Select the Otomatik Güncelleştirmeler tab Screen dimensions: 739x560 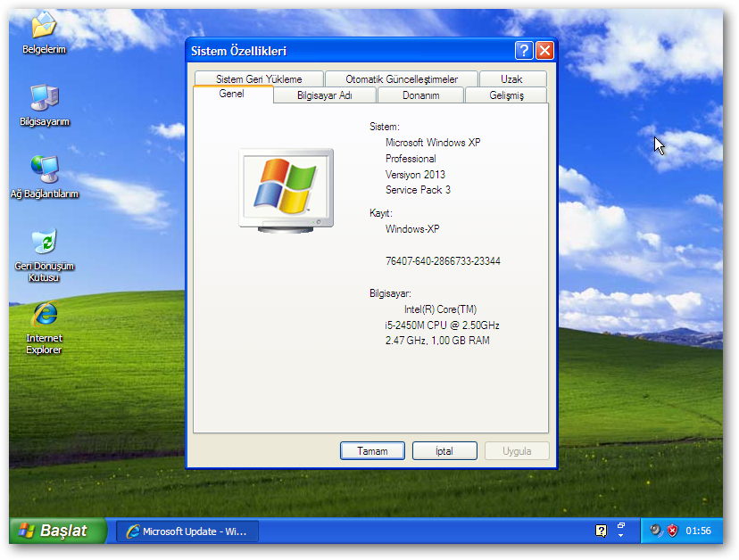[x=402, y=79]
